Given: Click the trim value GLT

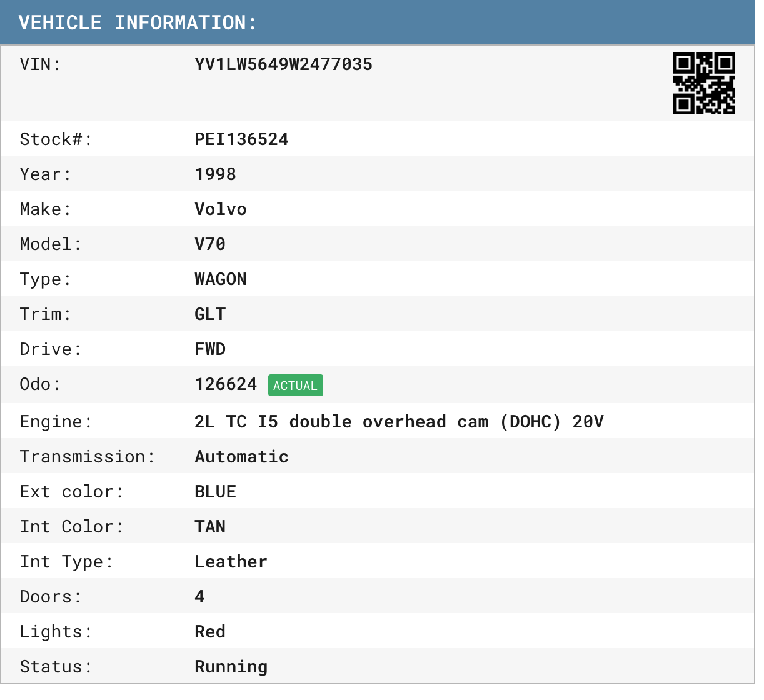Looking at the screenshot, I should click(210, 314).
